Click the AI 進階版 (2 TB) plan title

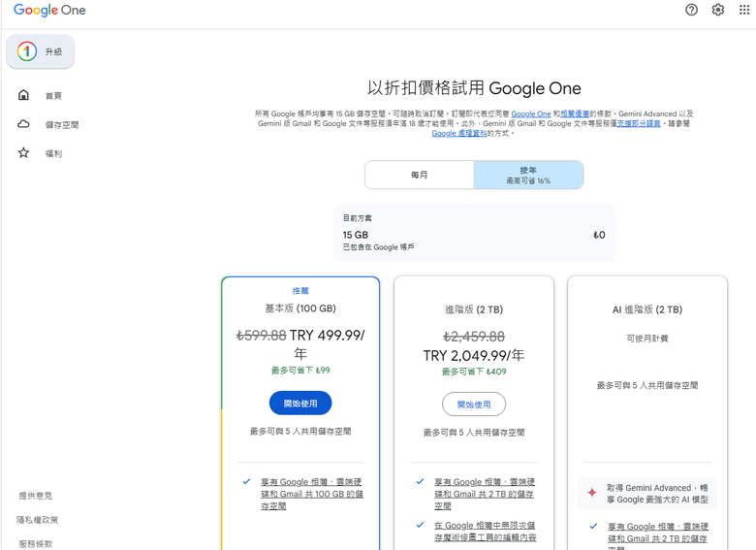pyautogui.click(x=647, y=309)
